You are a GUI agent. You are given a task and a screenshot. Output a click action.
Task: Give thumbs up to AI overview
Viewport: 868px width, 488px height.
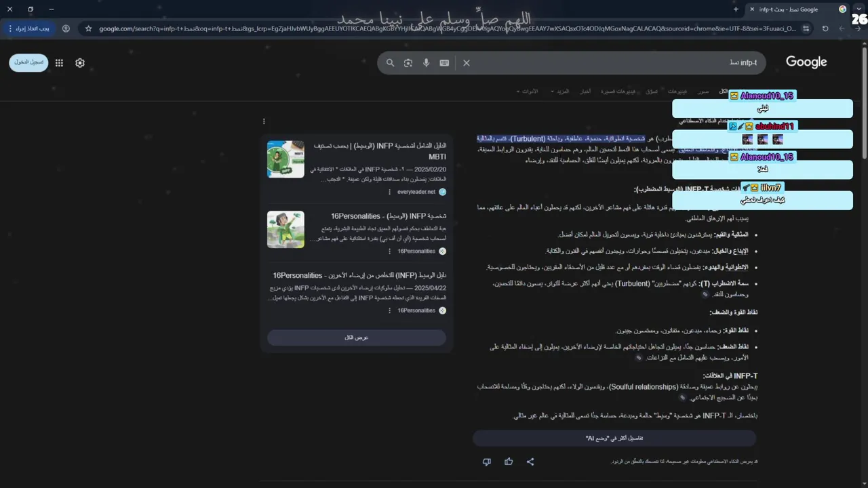[x=509, y=462]
